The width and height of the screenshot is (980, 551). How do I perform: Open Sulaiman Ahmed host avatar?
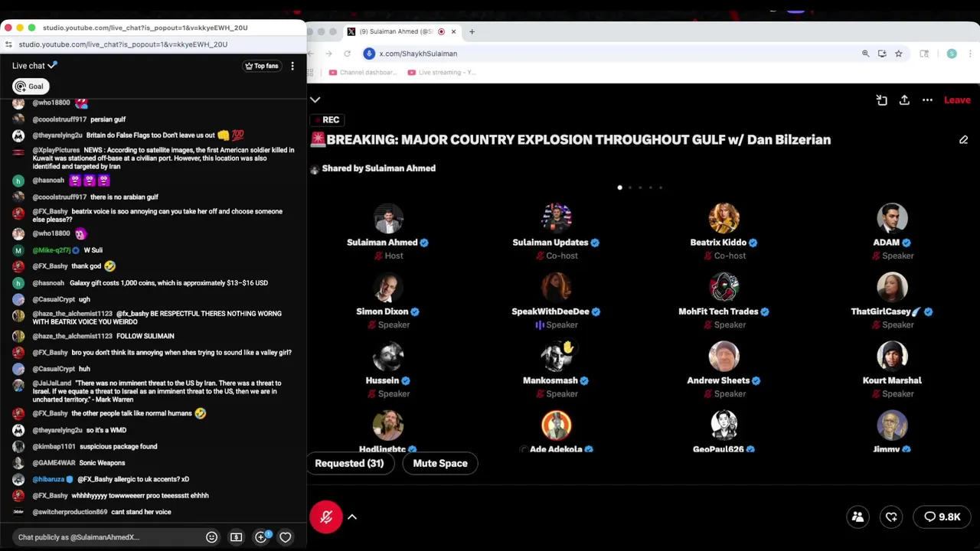click(388, 217)
